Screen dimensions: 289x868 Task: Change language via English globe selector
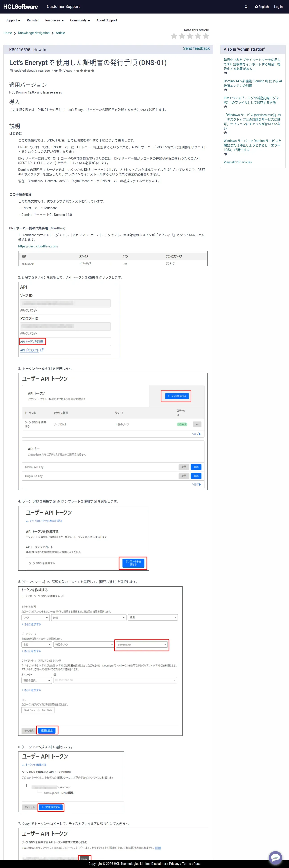click(x=262, y=7)
